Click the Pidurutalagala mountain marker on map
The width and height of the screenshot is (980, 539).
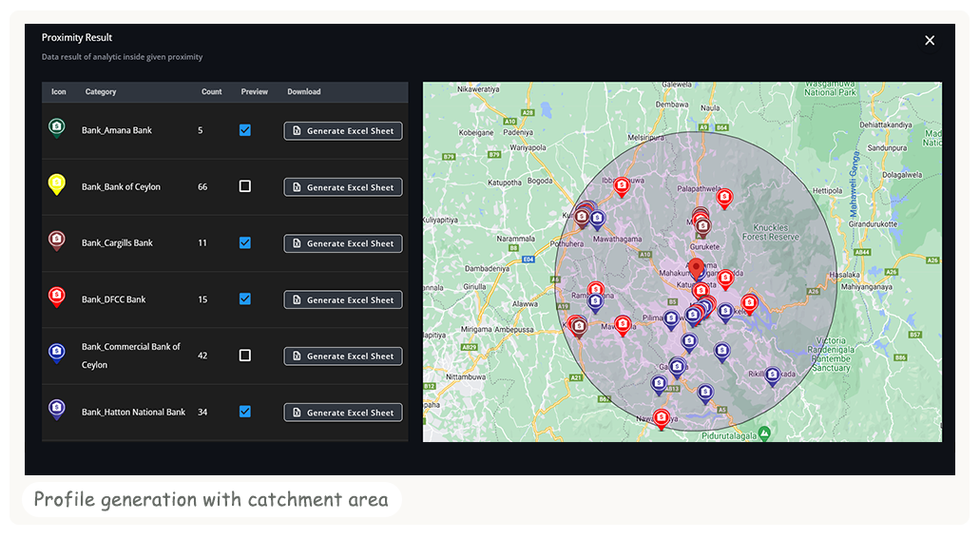[x=764, y=433]
